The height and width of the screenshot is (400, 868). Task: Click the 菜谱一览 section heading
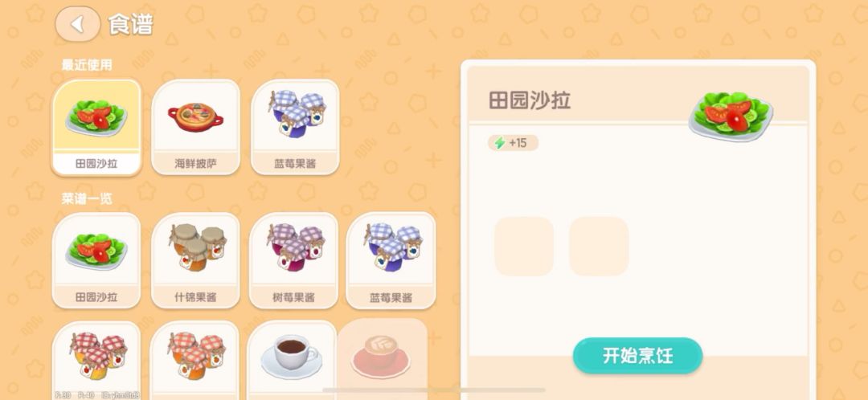click(x=87, y=198)
